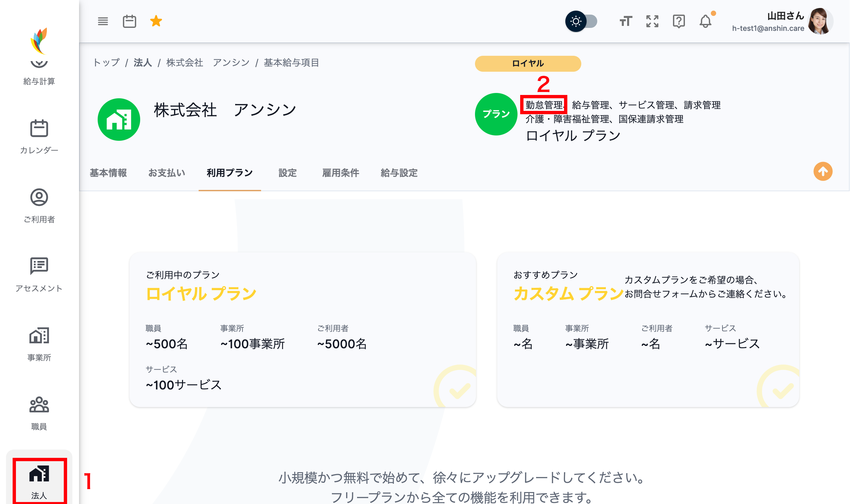Toggle dark mode with the sun switch

coord(582,21)
